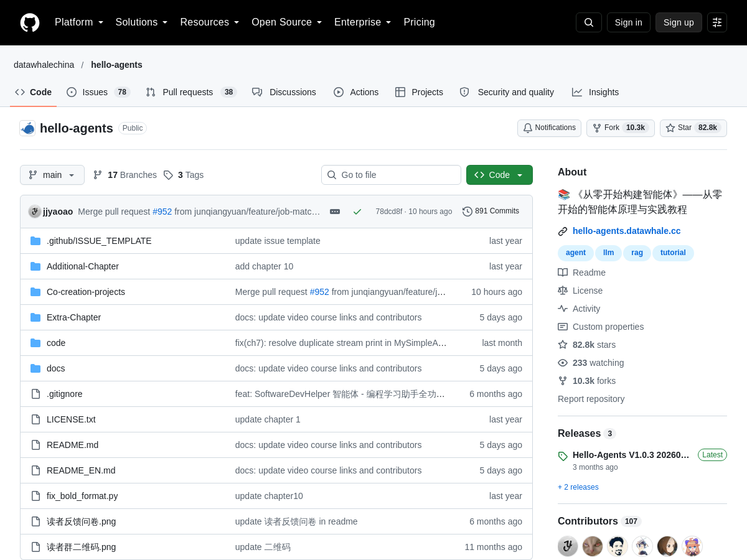Filter by the tutorial topic tag
This screenshot has height=560, width=747.
coord(673,253)
